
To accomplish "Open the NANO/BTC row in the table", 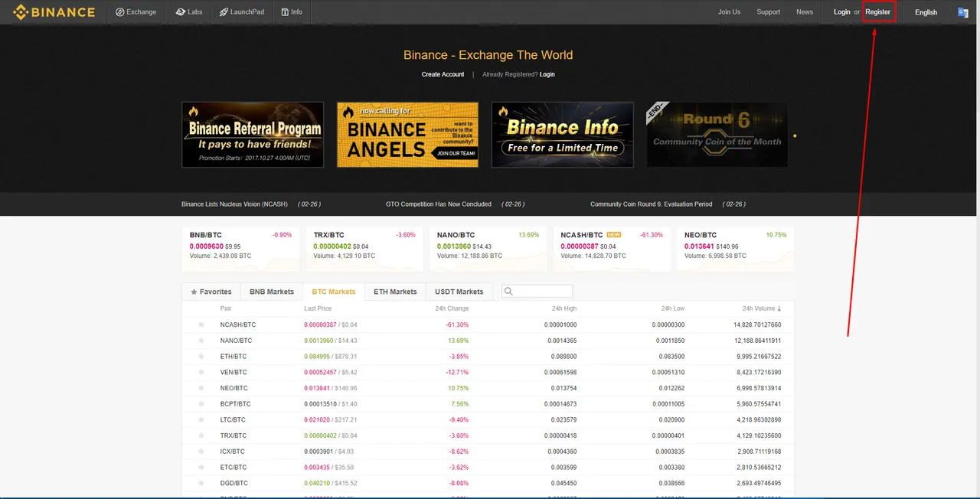I will tap(488, 341).
